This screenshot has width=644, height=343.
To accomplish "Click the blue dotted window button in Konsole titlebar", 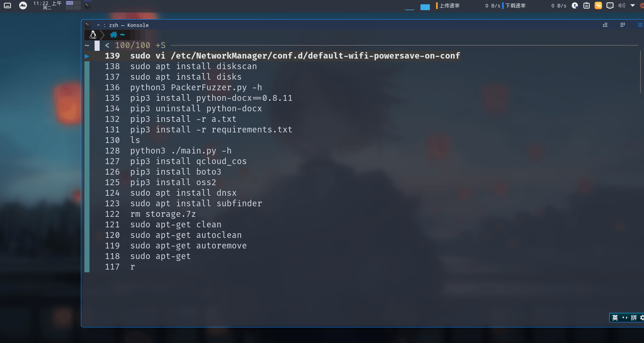I will pos(640,25).
